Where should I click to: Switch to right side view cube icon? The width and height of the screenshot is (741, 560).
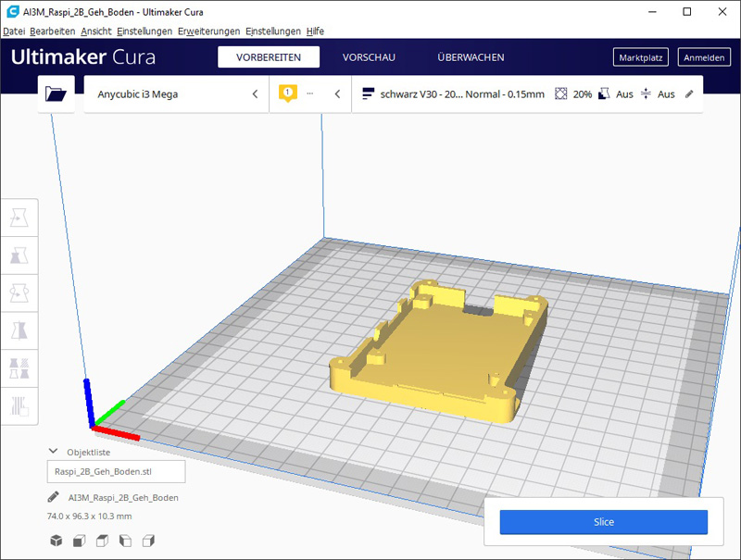pyautogui.click(x=148, y=541)
